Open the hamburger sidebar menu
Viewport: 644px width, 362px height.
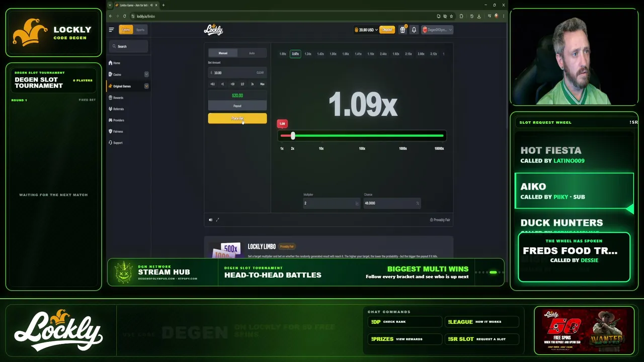[111, 30]
